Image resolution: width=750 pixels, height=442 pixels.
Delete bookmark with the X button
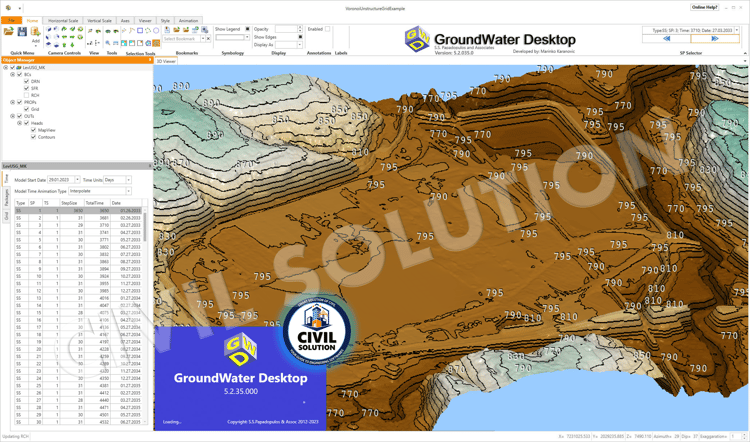coord(208,39)
